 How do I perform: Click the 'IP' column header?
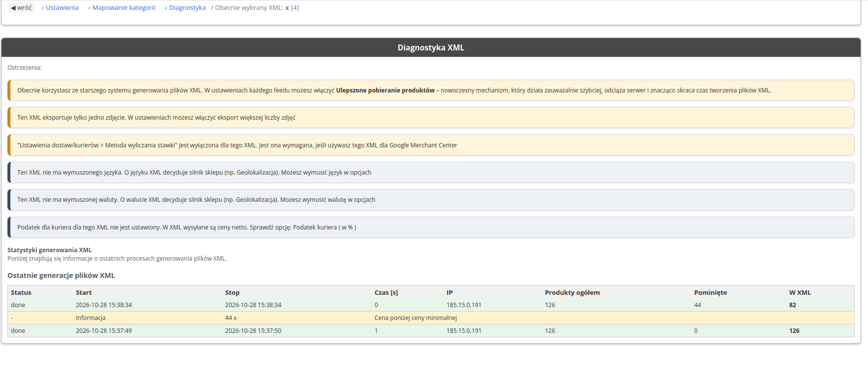(450, 293)
